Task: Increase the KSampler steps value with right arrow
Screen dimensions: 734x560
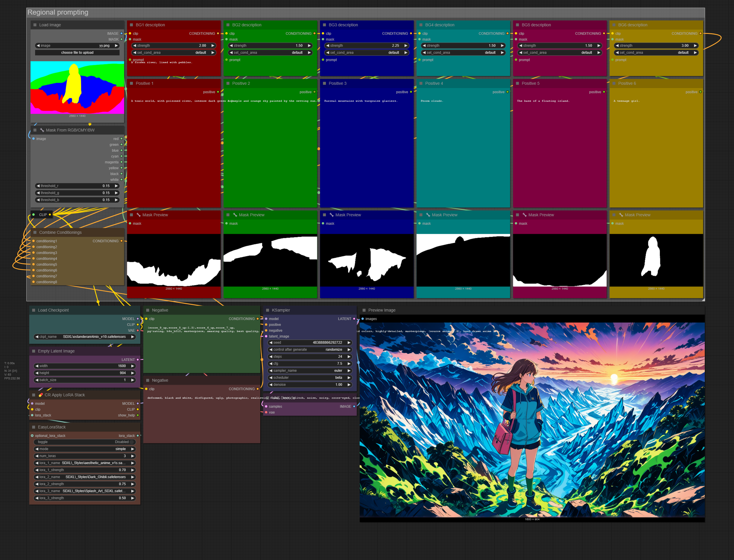Action: pos(349,356)
